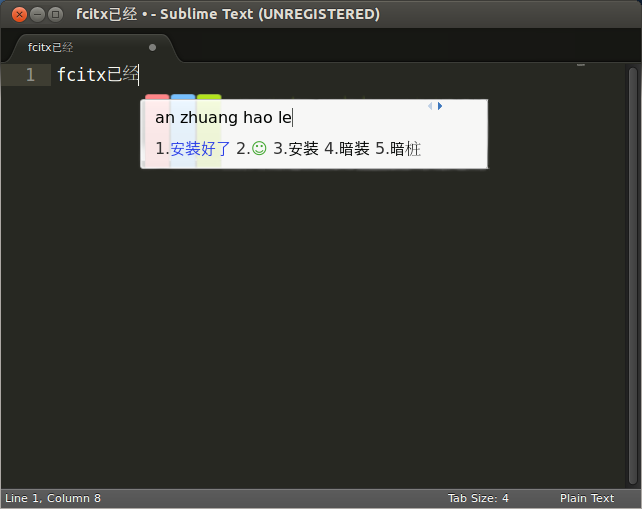Pick candidate 4 暗装

coord(347,149)
